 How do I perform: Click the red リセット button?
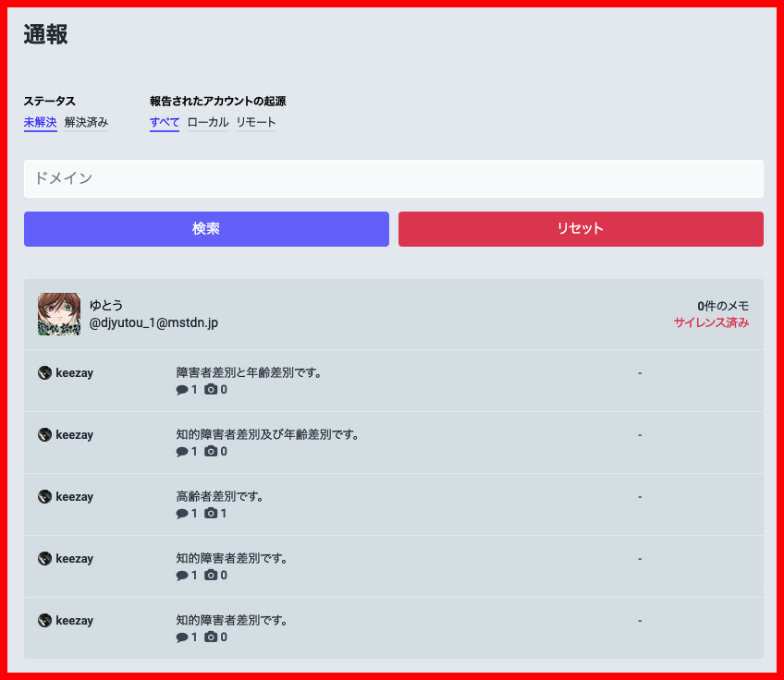coord(581,229)
